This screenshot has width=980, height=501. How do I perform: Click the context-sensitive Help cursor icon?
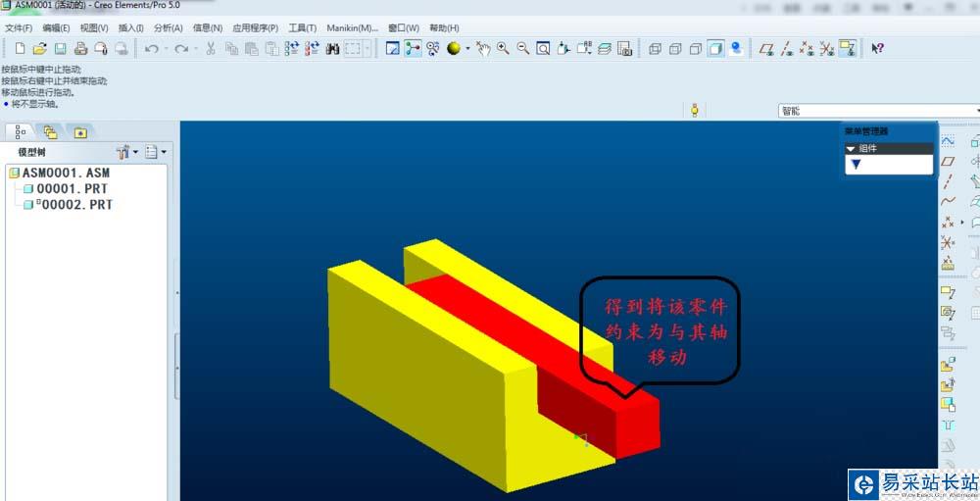pyautogui.click(x=877, y=48)
